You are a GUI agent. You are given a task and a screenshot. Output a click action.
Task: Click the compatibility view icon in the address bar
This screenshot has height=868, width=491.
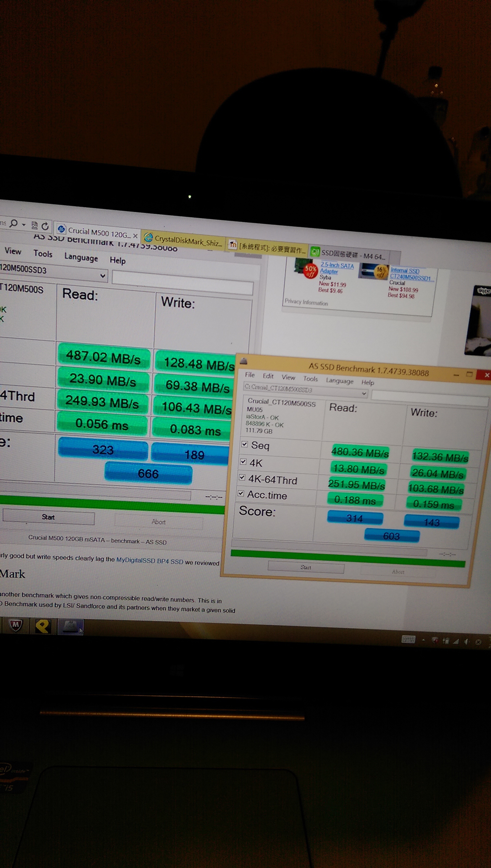[34, 225]
